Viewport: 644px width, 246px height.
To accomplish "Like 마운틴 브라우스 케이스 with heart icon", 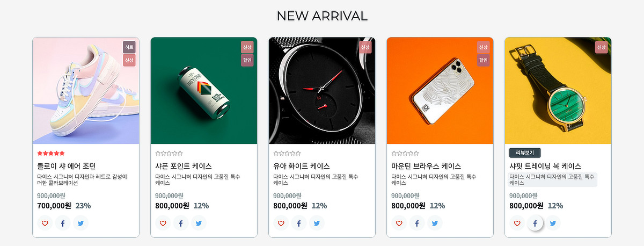I will [399, 223].
